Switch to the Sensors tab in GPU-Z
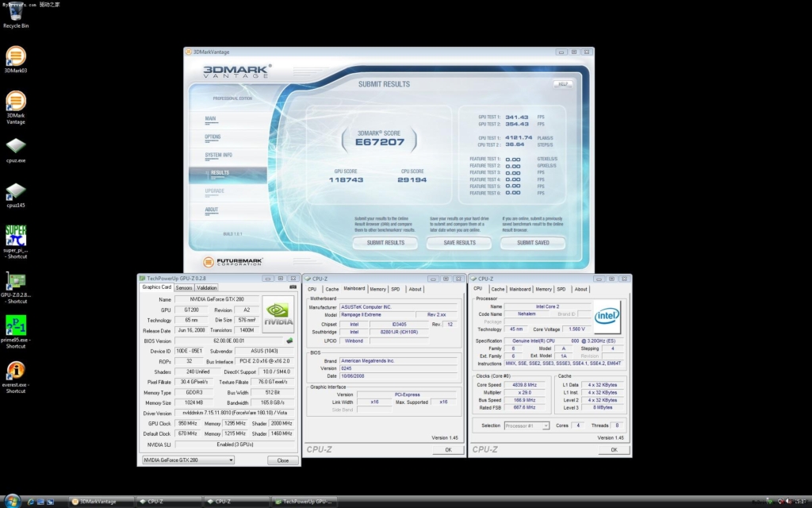The height and width of the screenshot is (508, 812). click(x=184, y=287)
